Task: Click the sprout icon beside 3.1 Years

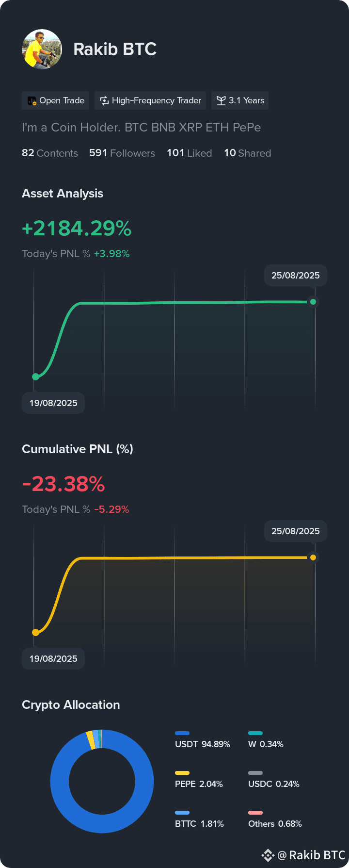Action: [221, 101]
